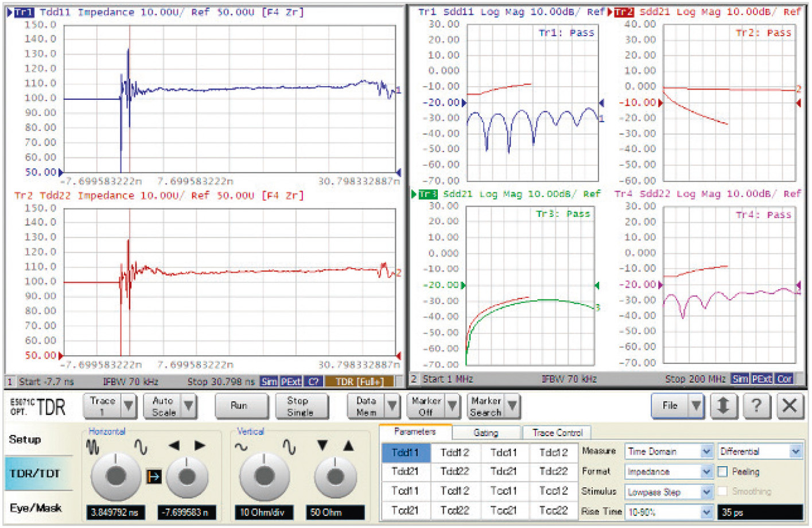The width and height of the screenshot is (812, 528).
Task: Click the Marker Search button
Action: click(486, 406)
